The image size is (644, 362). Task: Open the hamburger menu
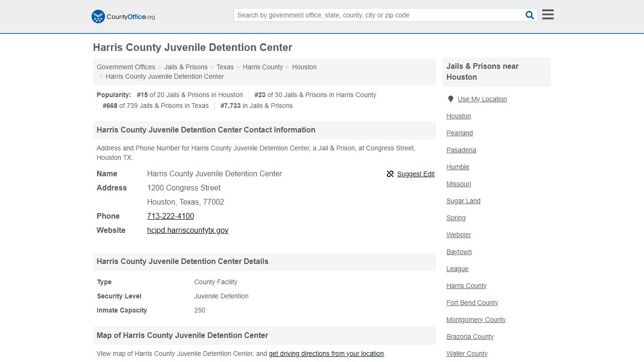548,15
